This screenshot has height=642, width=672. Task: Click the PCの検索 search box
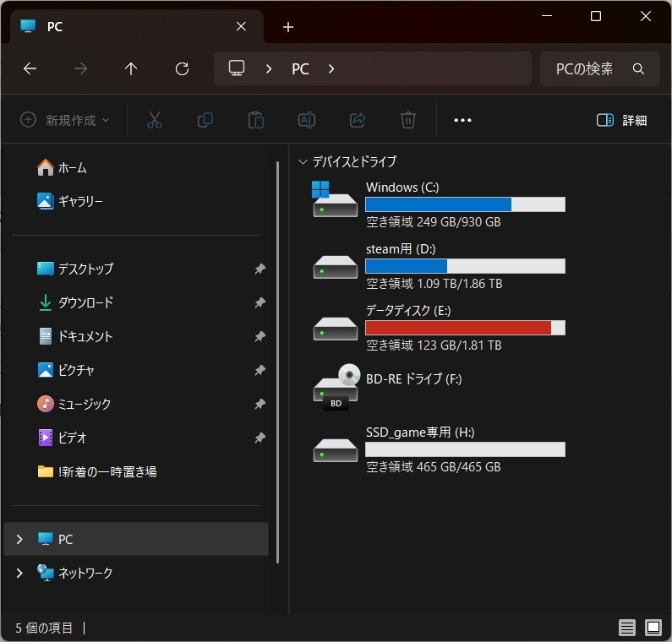pos(592,69)
